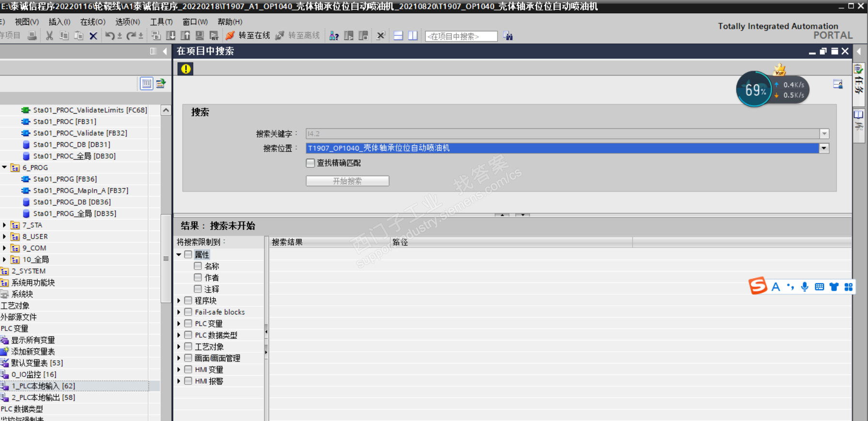Click the project tree export view icon

[x=161, y=83]
